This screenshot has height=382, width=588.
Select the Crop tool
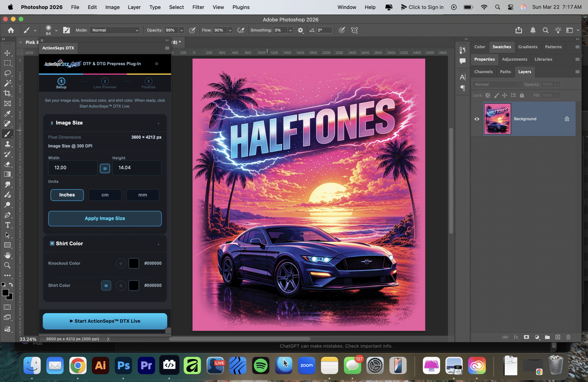7,93
